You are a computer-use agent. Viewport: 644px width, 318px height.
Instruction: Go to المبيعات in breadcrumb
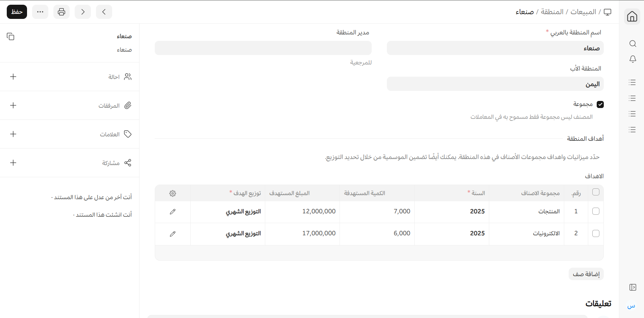point(583,12)
